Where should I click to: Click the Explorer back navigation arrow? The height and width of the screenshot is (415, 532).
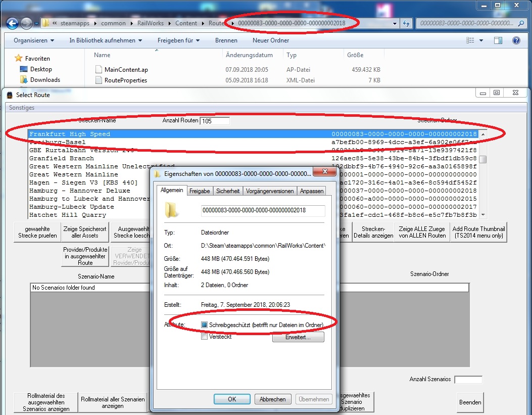12,23
